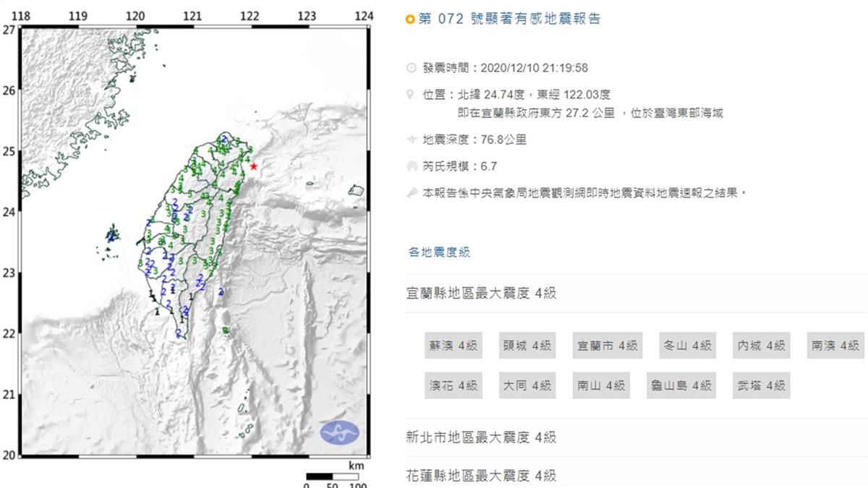This screenshot has width=868, height=488.
Task: Choose the 宜蘭市 4級 station tag
Action: [607, 346]
